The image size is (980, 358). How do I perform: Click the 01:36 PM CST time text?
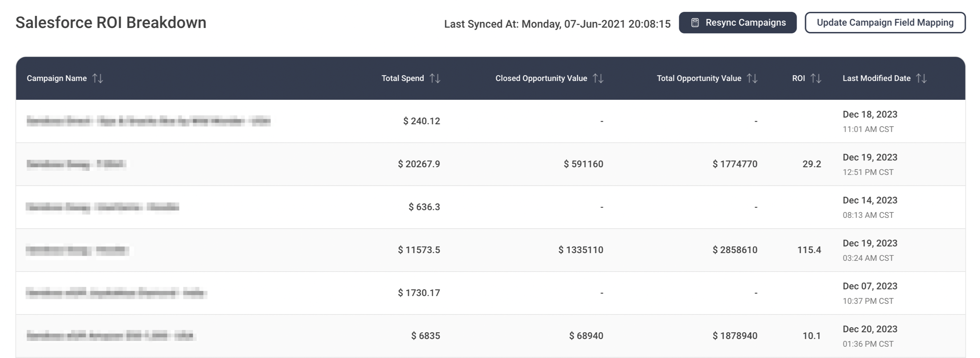tap(868, 344)
